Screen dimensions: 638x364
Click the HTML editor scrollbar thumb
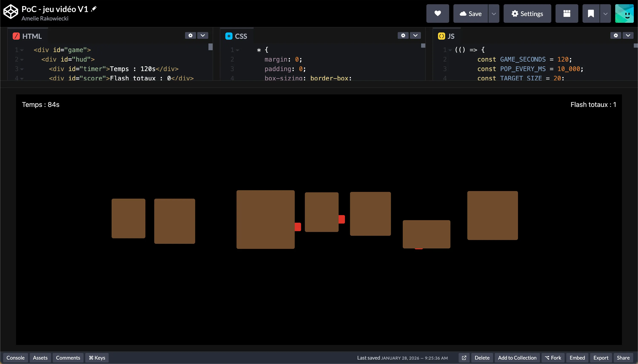point(211,47)
